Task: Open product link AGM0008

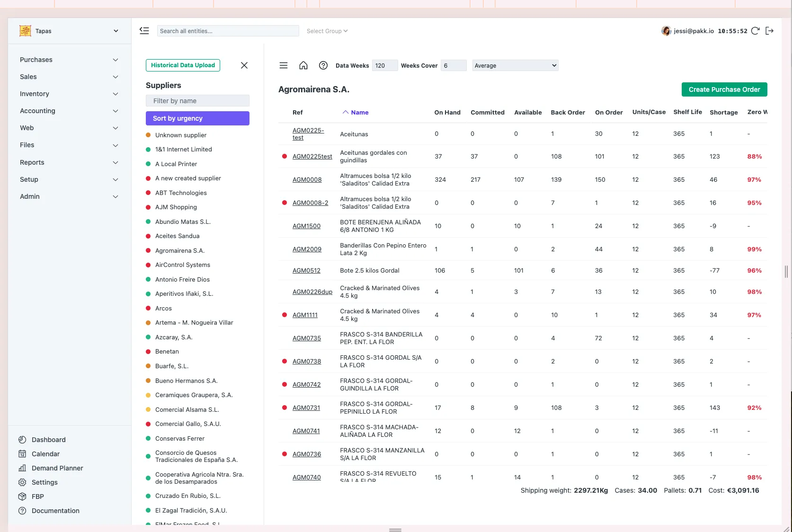Action: pos(307,180)
